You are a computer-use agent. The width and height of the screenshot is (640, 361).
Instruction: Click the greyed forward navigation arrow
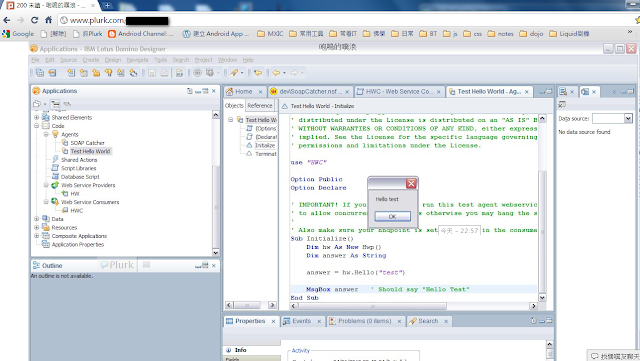point(294,73)
